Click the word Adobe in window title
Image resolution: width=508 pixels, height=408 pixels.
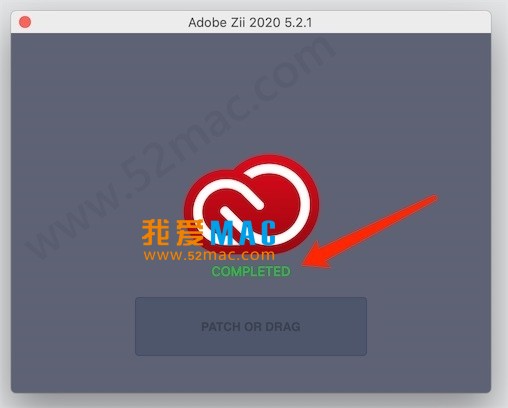(x=206, y=23)
